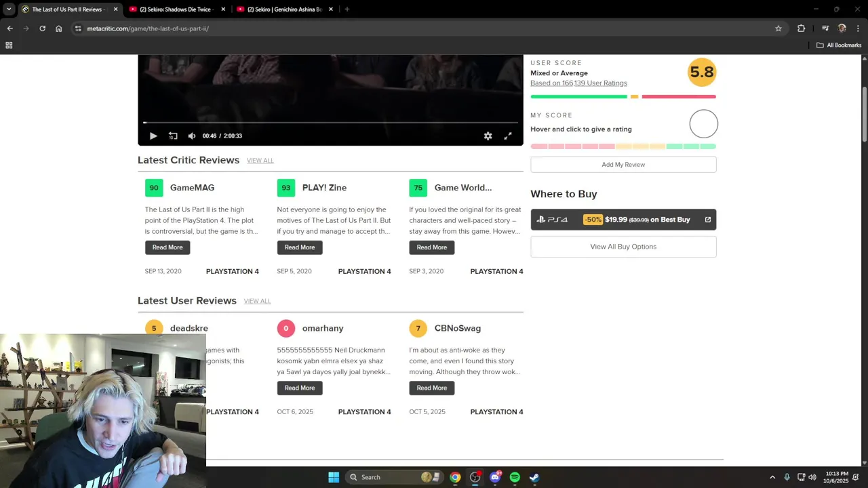Click the yellow 5 score badge by deadskre
The width and height of the screenshot is (868, 488).
pyautogui.click(x=154, y=328)
